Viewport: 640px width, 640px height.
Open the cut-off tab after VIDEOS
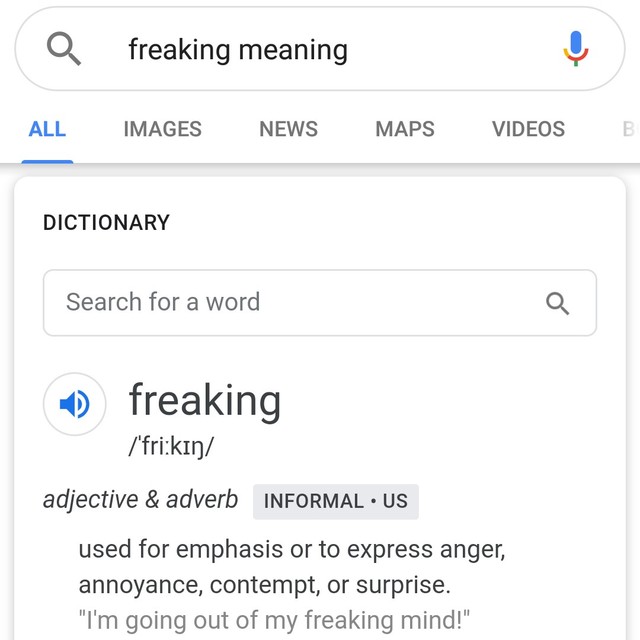click(630, 129)
